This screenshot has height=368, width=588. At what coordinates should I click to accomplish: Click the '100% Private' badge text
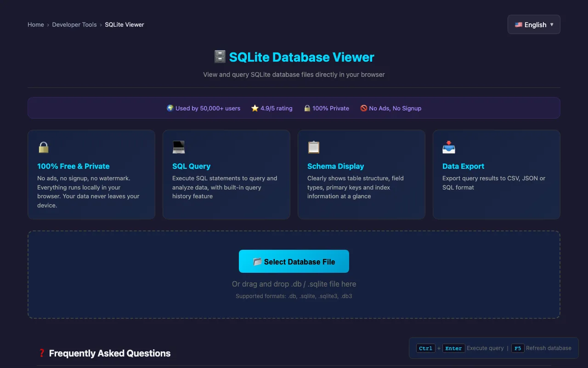[x=331, y=109]
